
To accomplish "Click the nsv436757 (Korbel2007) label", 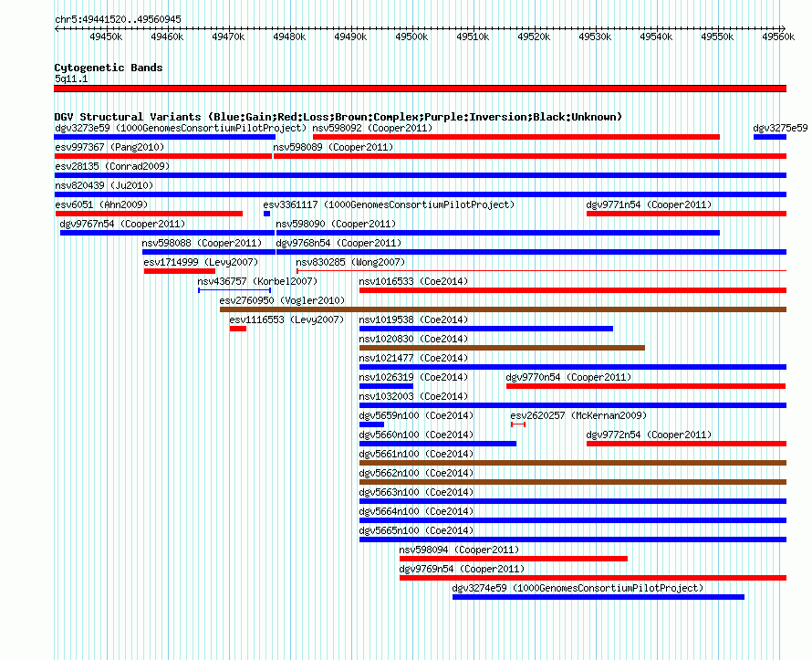I will pos(257,281).
